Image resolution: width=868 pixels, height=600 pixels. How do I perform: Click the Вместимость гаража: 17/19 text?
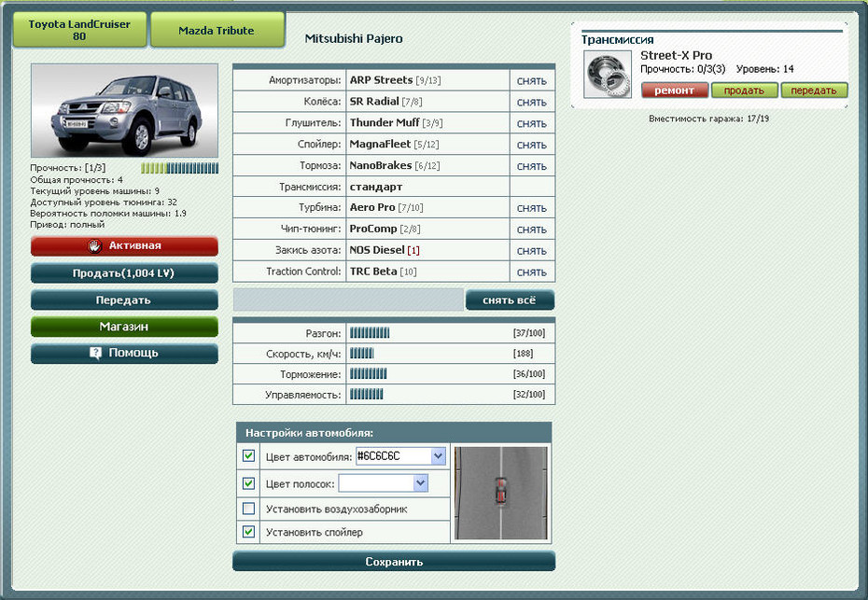click(x=709, y=119)
